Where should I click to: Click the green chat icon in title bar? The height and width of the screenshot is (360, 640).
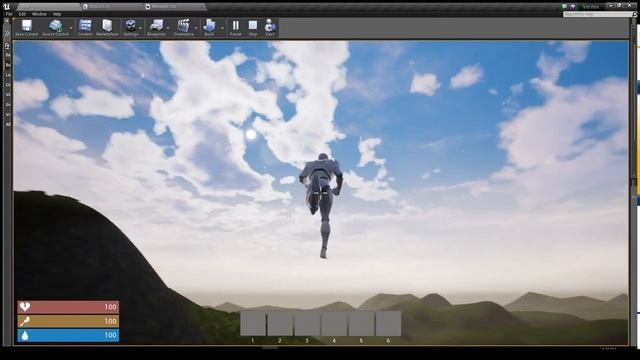coord(564,7)
